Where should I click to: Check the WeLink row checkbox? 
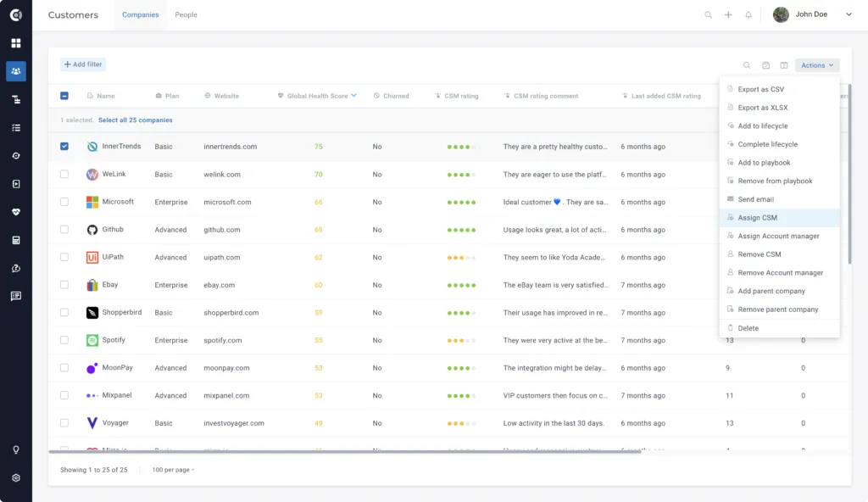[x=64, y=174]
